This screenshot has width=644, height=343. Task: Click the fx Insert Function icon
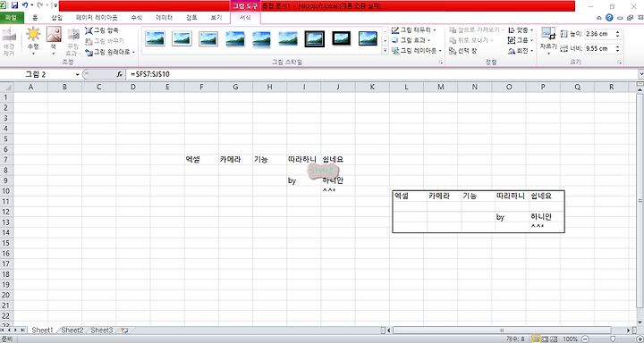pos(119,74)
